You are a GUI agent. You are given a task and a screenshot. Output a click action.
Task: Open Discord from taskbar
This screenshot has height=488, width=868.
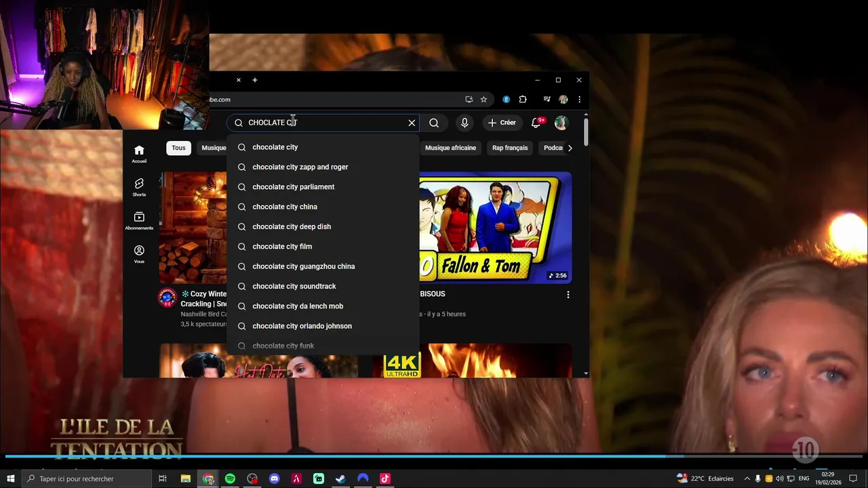[x=274, y=479]
